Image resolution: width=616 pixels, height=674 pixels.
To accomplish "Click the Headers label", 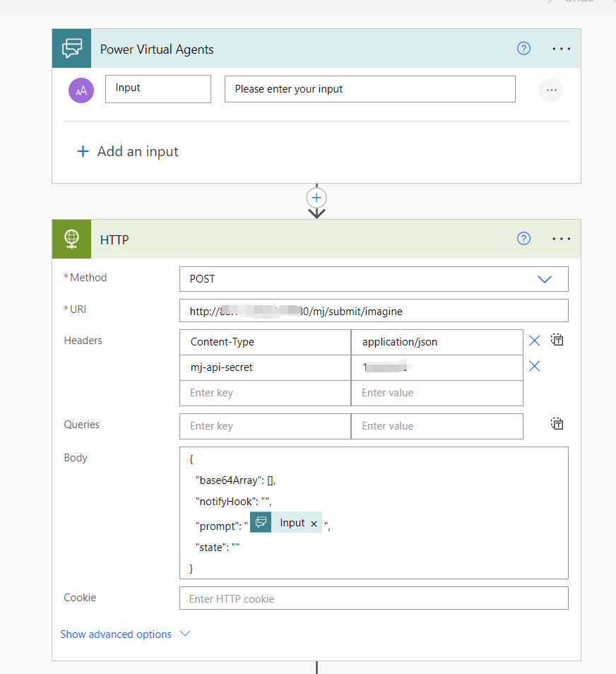I will pyautogui.click(x=83, y=341).
